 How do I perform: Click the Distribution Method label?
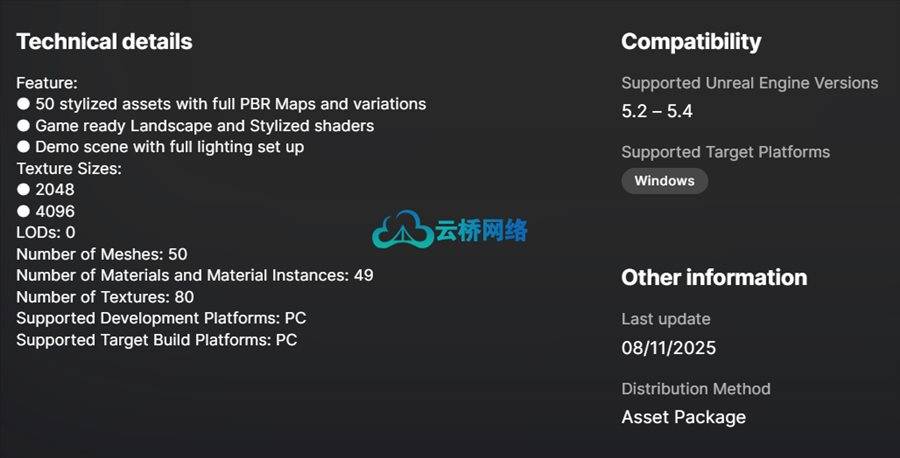coord(696,389)
